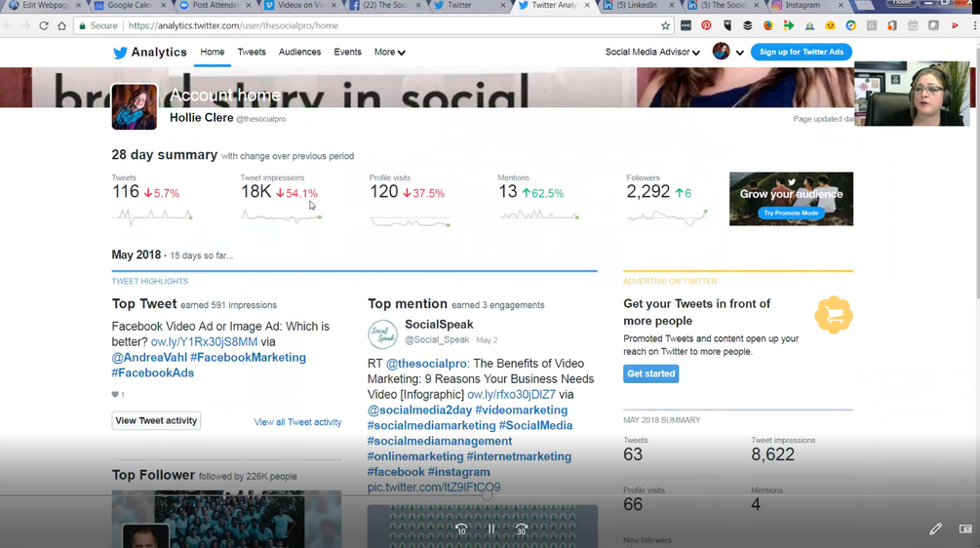The width and height of the screenshot is (980, 548).
Task: Open View all Tweet activity link
Action: click(297, 422)
